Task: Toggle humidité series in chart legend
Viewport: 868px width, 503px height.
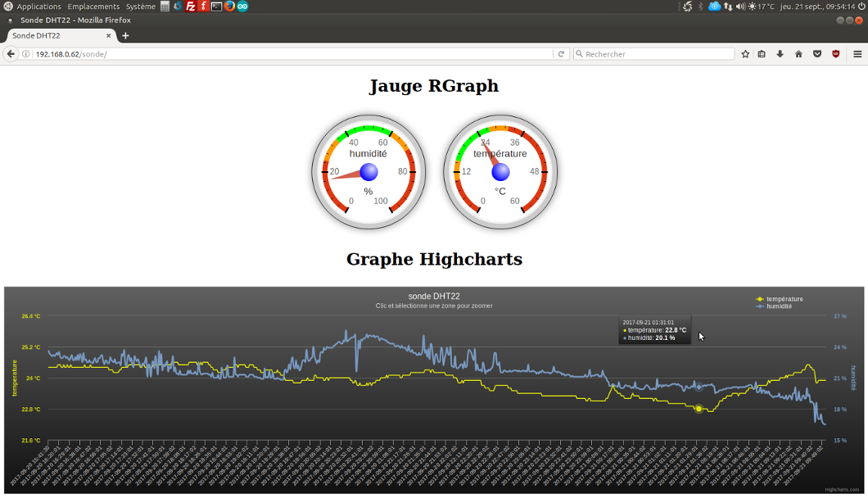Action: 779,306
